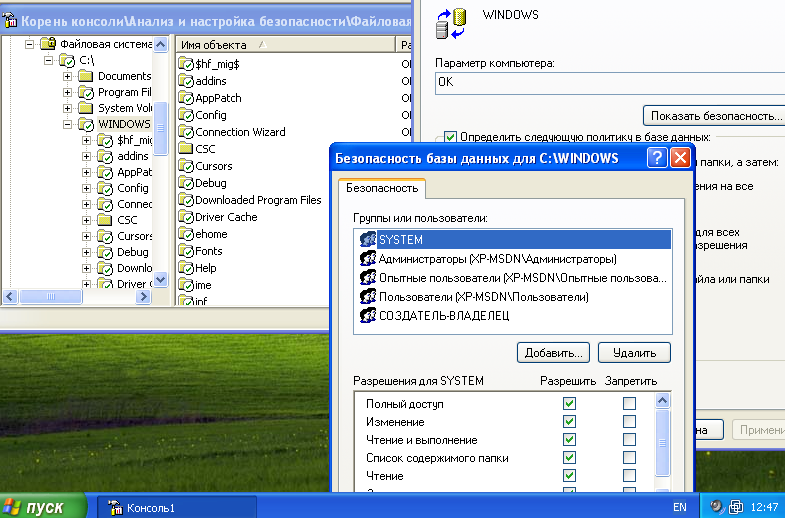
Task: Collapse the C:\ tree node
Action: click(49, 61)
